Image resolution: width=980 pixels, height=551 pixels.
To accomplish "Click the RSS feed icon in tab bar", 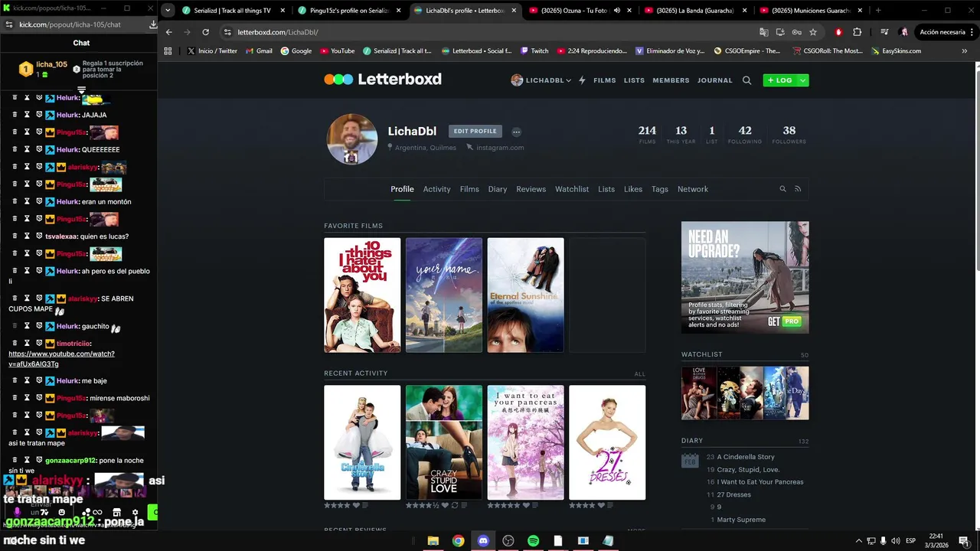I will [797, 189].
